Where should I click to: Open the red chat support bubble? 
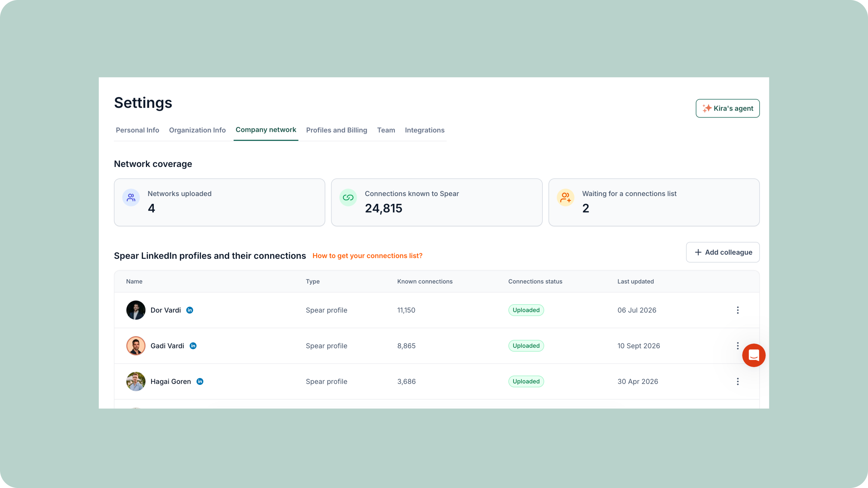(754, 355)
